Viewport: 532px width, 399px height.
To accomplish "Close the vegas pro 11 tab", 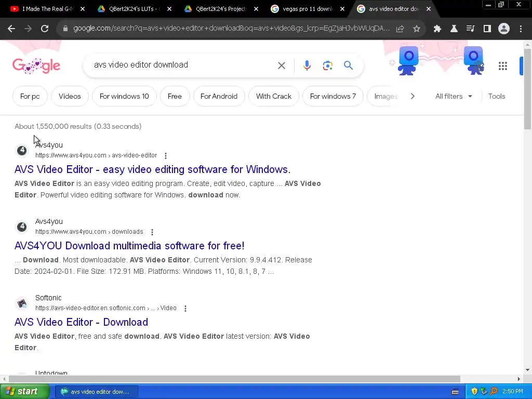I will click(x=342, y=9).
